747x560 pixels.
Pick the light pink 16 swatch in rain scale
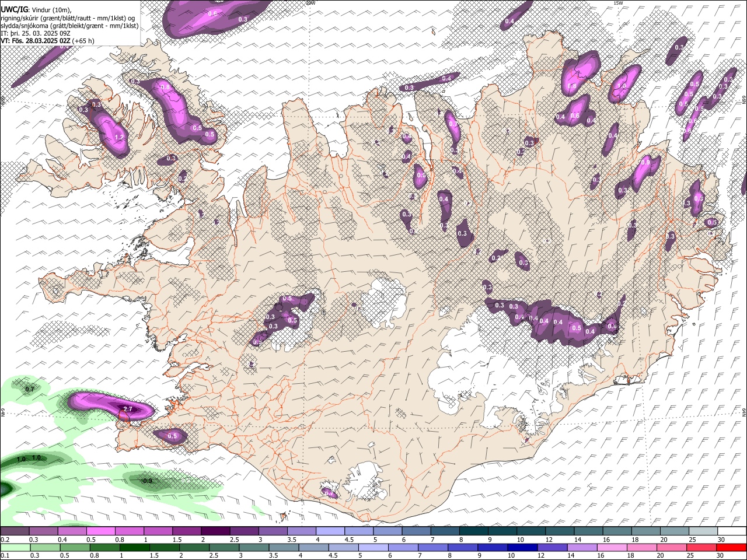click(x=612, y=547)
